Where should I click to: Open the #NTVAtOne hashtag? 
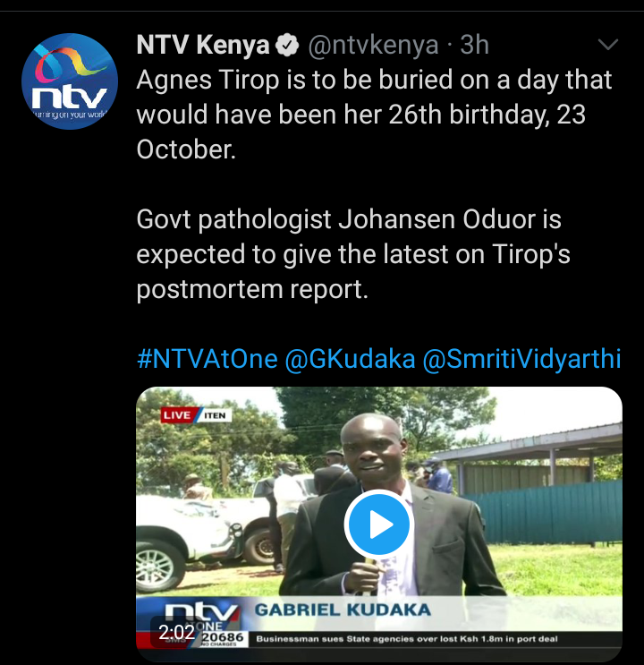[x=208, y=358]
